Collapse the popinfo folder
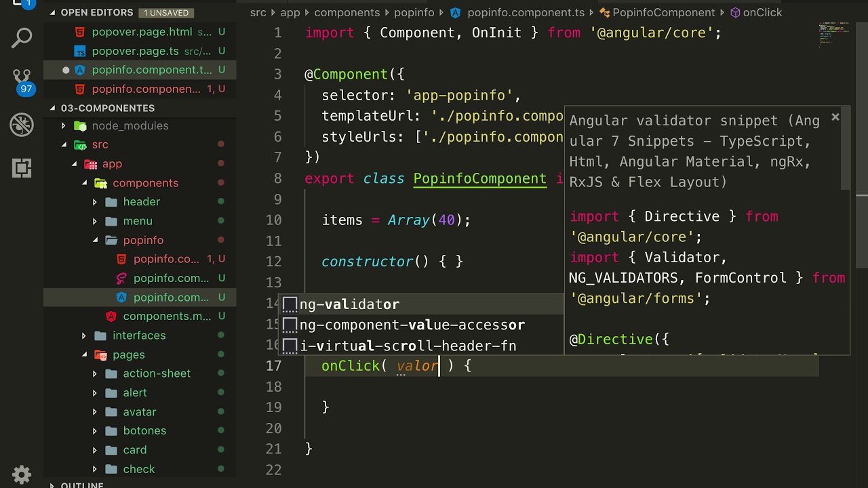 95,240
